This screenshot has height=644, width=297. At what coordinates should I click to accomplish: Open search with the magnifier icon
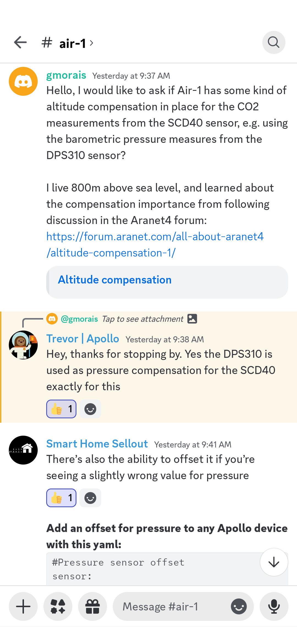coord(274,42)
